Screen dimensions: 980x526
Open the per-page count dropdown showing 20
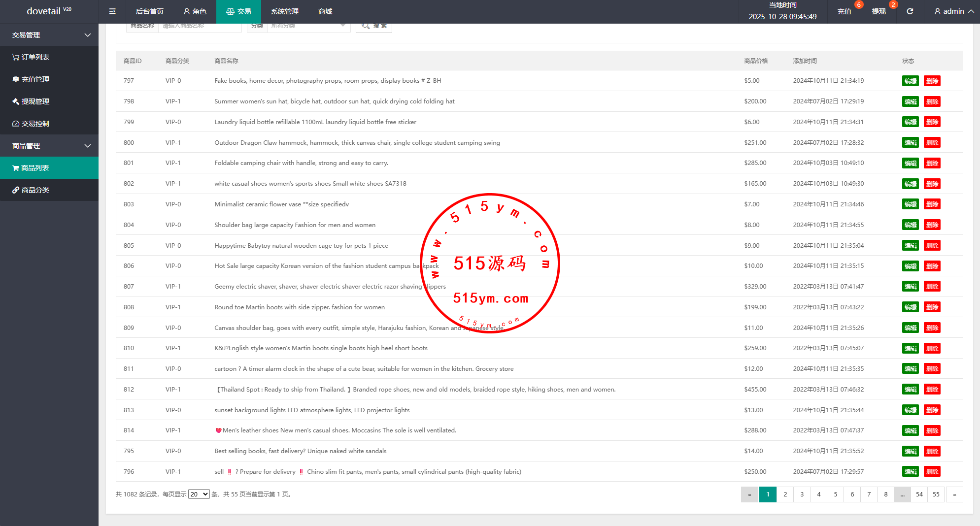pos(199,494)
